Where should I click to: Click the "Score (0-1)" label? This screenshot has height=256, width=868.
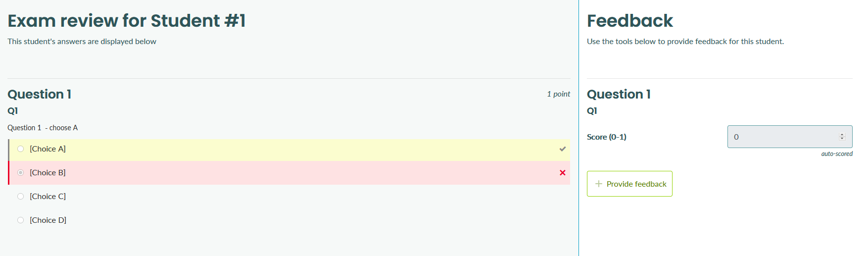607,137
